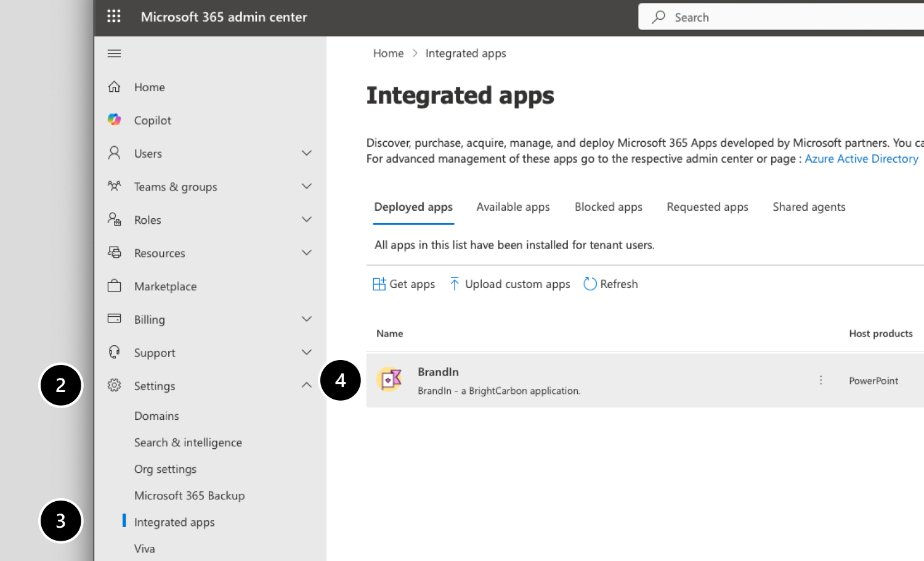924x561 pixels.
Task: Go to Home breadcrumb link
Action: (388, 54)
